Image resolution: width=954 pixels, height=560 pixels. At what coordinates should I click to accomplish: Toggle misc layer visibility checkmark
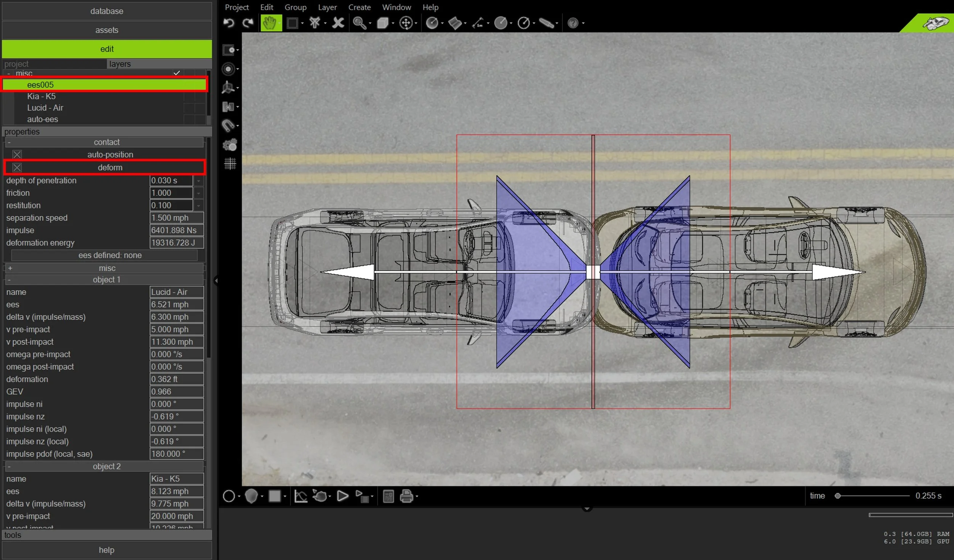(177, 73)
